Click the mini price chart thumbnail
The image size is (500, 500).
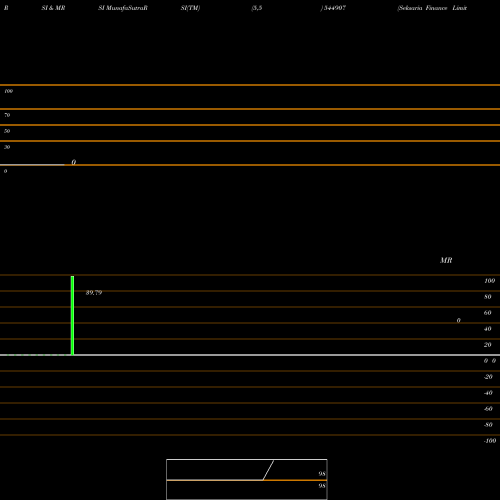pos(247,479)
